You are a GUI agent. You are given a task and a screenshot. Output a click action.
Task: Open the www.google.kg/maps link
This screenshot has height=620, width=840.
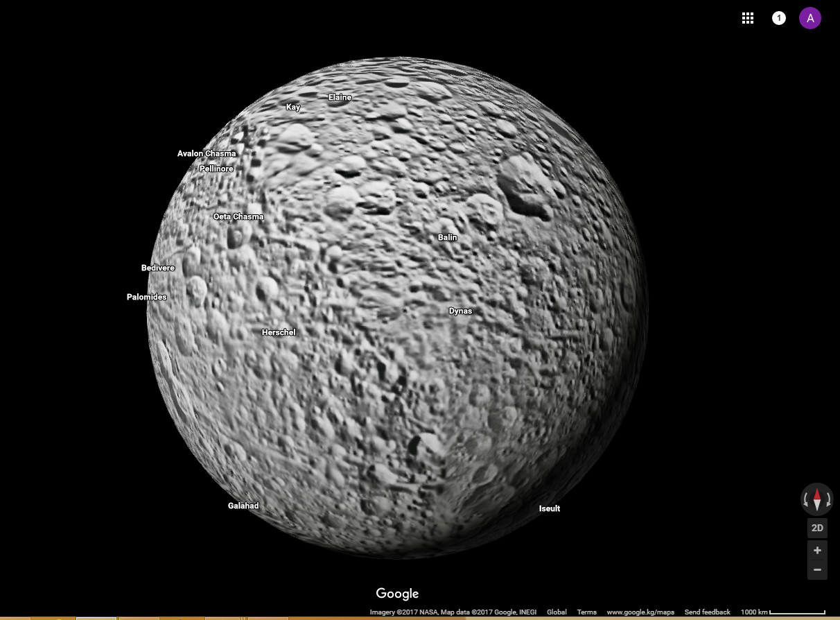click(x=640, y=612)
